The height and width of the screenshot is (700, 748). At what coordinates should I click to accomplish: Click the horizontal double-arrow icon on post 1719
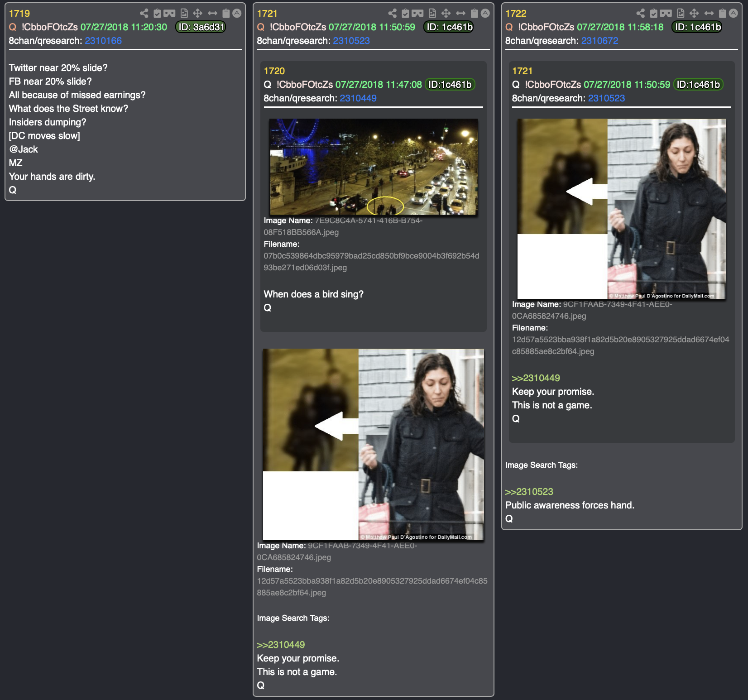pos(212,13)
